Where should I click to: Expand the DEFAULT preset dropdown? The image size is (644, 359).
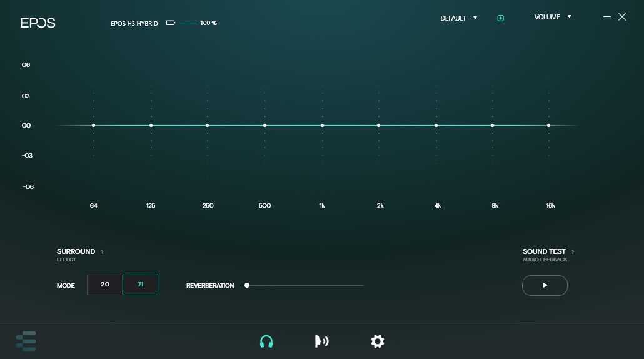[458, 18]
